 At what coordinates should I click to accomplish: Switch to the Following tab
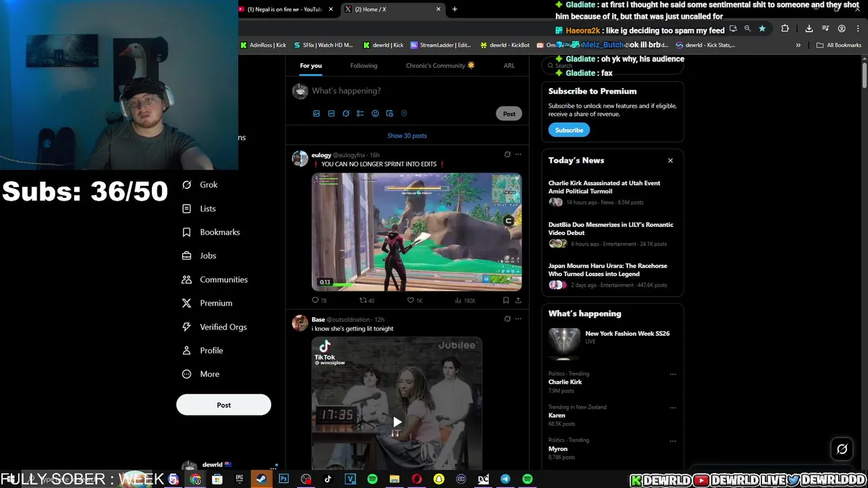363,66
